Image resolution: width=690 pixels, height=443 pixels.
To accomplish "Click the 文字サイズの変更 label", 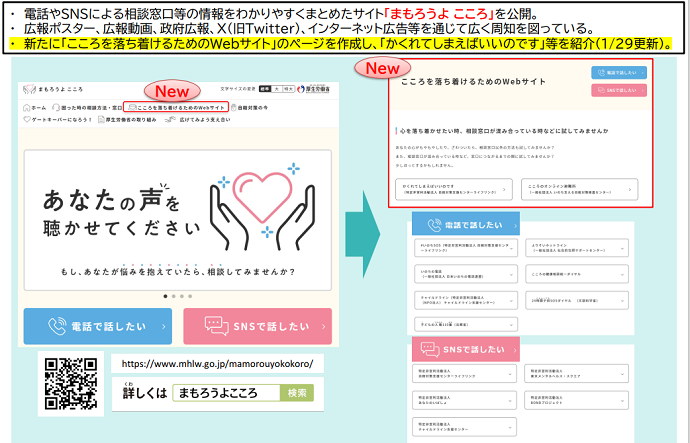I will click(238, 89).
